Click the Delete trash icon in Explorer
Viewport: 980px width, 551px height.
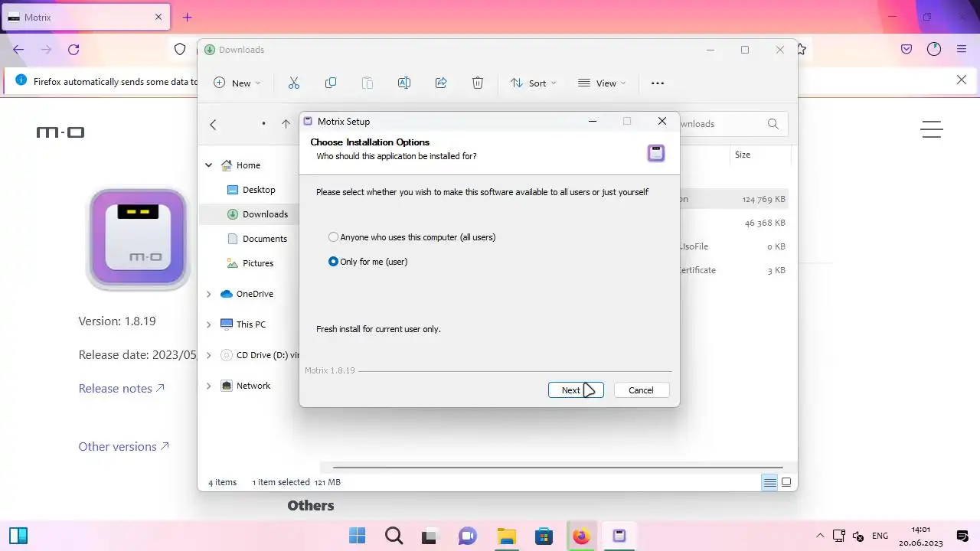[478, 83]
